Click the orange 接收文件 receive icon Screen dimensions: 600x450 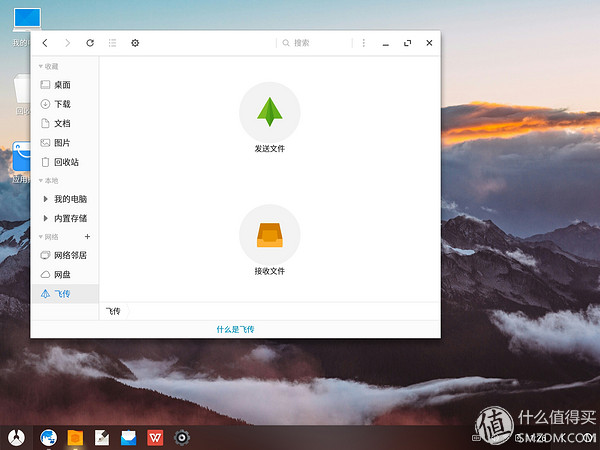pyautogui.click(x=270, y=235)
